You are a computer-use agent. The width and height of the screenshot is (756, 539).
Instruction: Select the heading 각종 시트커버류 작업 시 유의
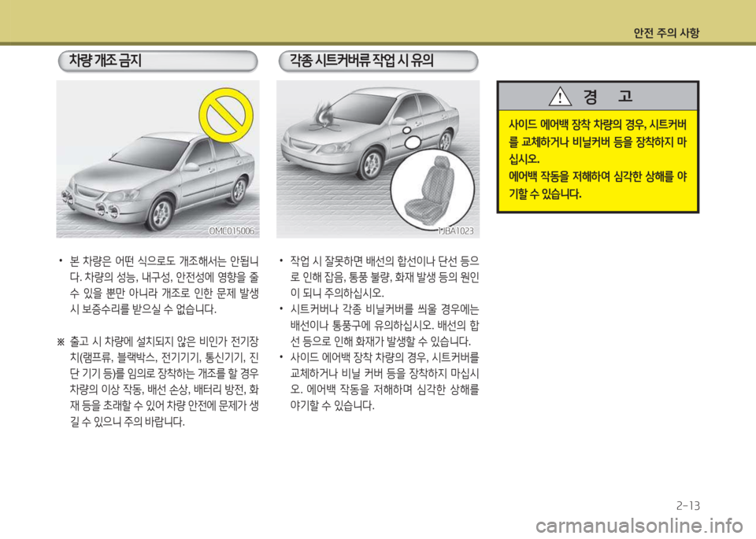pos(361,61)
